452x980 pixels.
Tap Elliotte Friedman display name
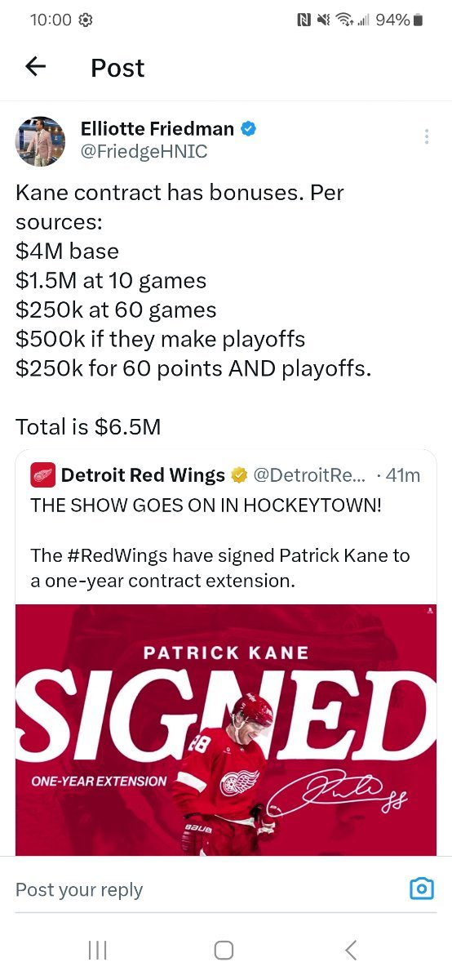157,128
